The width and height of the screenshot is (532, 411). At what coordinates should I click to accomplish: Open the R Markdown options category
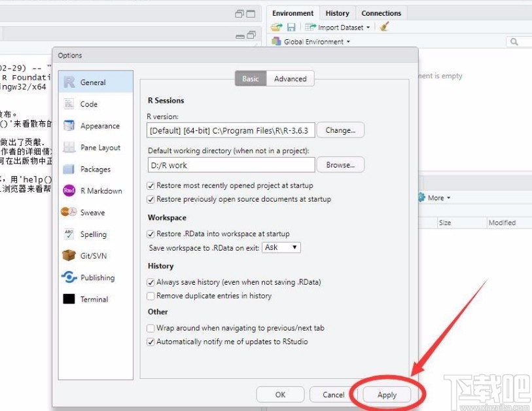96,190
